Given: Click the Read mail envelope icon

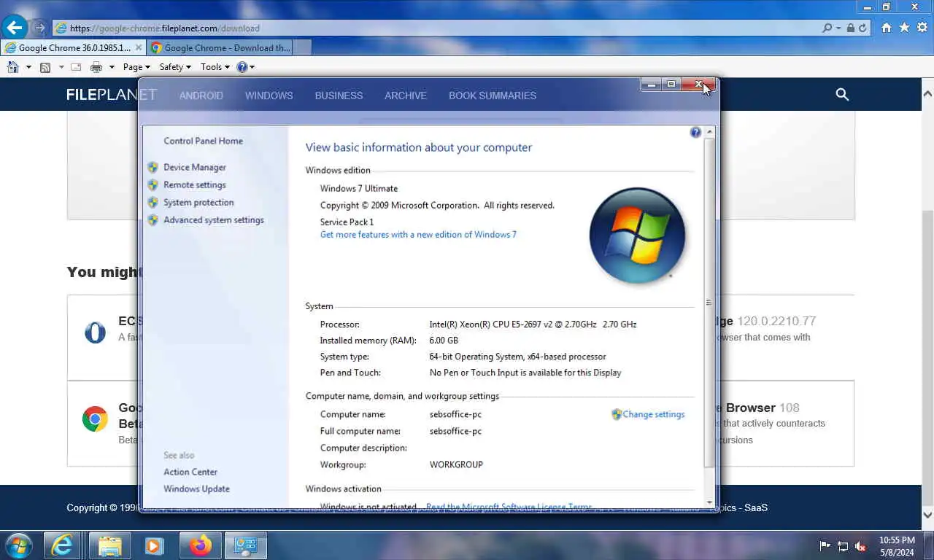Looking at the screenshot, I should (x=76, y=67).
